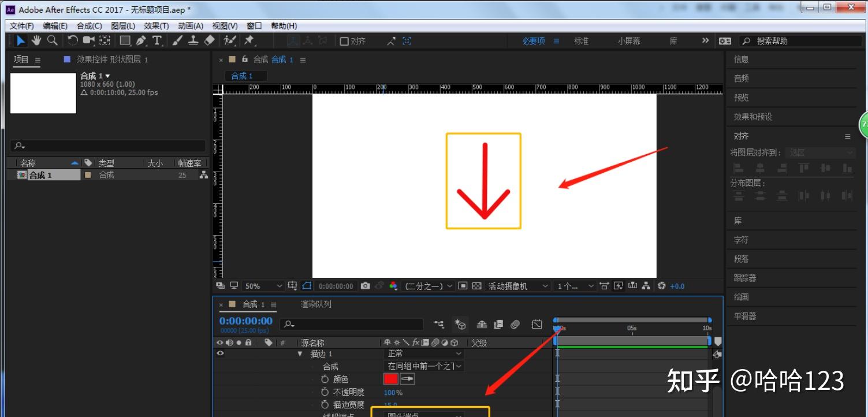Viewport: 868px width, 417px height.
Task: Open the 字符 panel
Action: [x=742, y=240]
